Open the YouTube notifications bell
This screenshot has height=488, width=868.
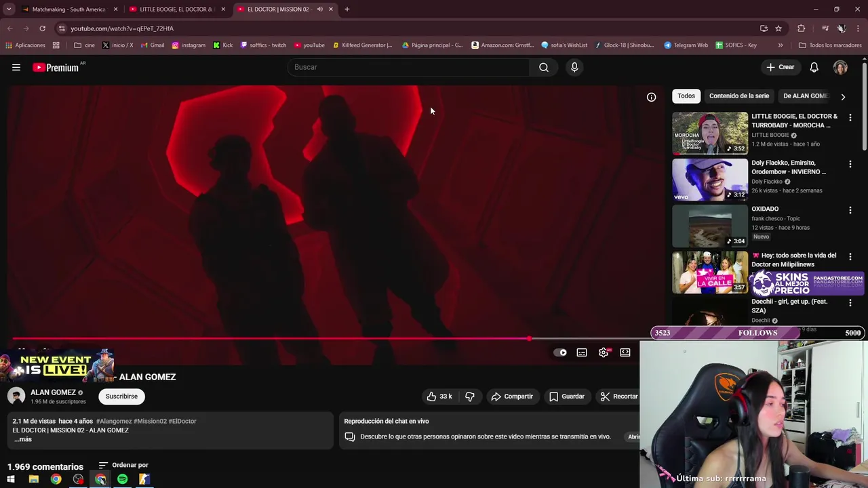coord(814,67)
